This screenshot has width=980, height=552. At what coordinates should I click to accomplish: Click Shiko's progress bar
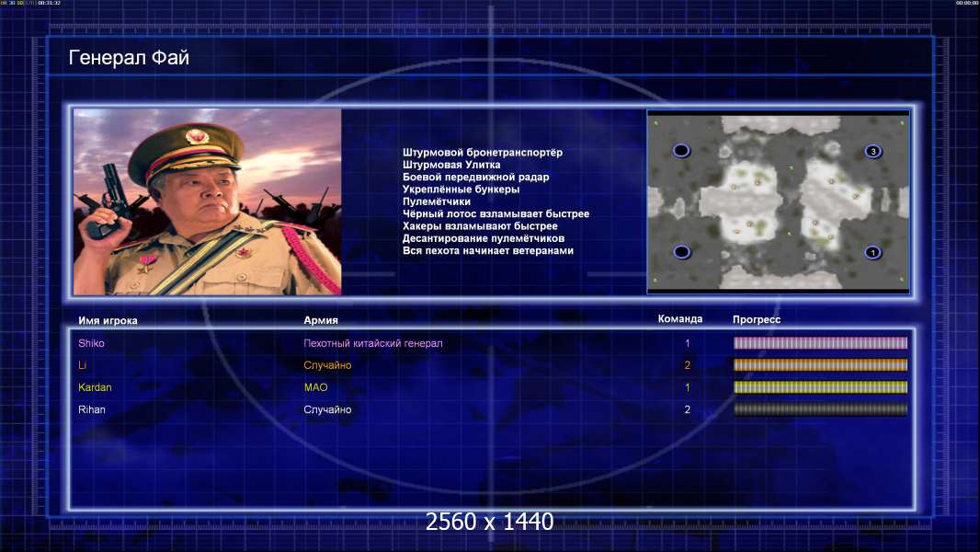820,342
